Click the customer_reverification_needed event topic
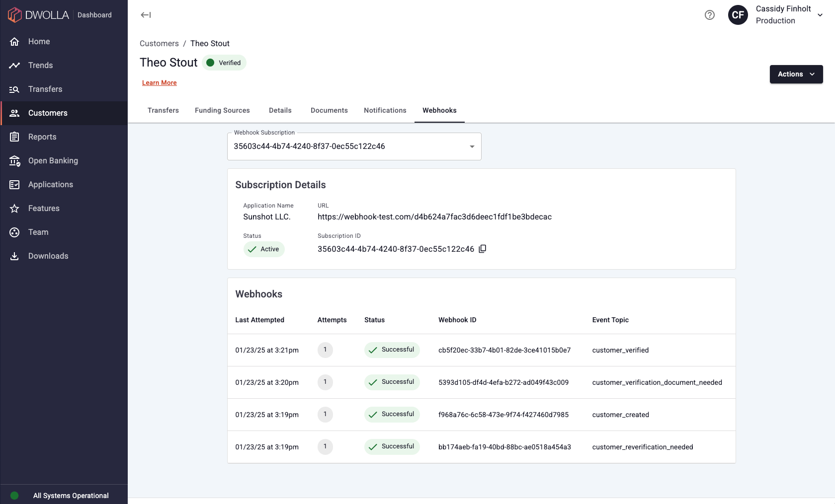The image size is (835, 504). coord(643,447)
